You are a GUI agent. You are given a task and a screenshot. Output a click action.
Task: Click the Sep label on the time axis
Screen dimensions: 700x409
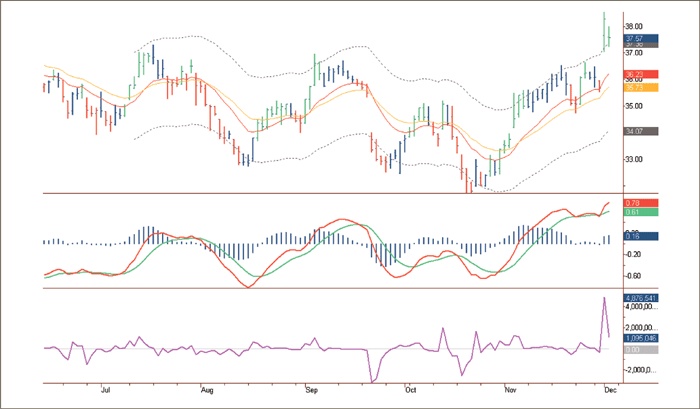pos(310,385)
